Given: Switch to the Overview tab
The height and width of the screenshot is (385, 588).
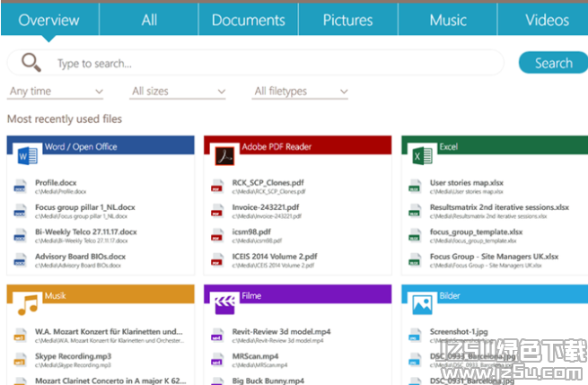Looking at the screenshot, I should click(x=49, y=20).
